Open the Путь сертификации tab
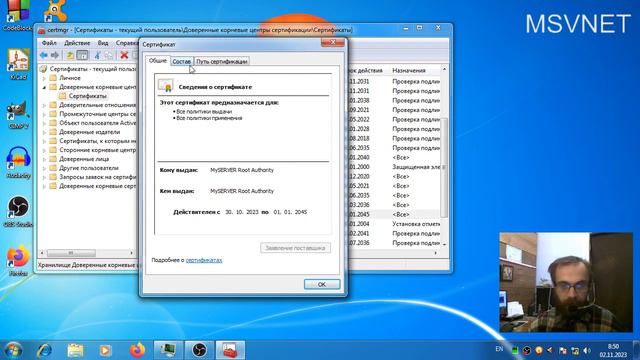 [x=222, y=61]
